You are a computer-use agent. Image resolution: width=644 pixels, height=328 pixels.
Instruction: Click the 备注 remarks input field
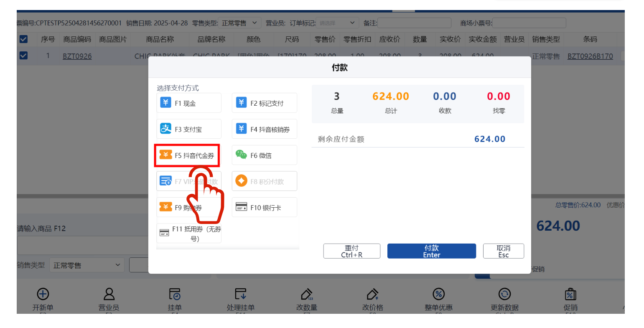click(x=414, y=23)
